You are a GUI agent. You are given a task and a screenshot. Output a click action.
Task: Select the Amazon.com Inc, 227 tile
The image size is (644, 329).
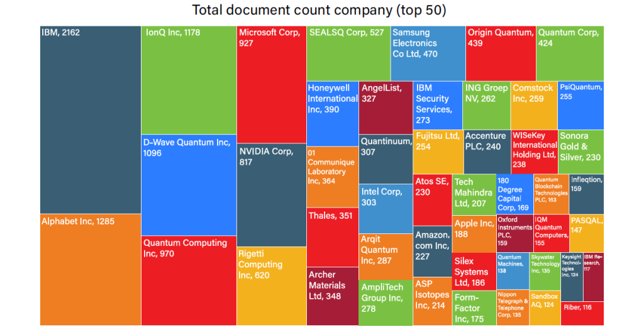(x=433, y=252)
